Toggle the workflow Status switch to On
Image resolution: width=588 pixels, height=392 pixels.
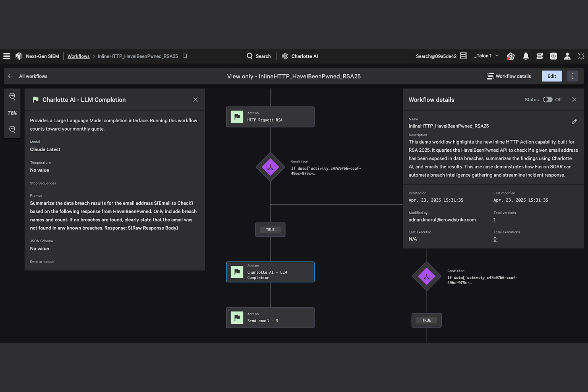pyautogui.click(x=547, y=99)
